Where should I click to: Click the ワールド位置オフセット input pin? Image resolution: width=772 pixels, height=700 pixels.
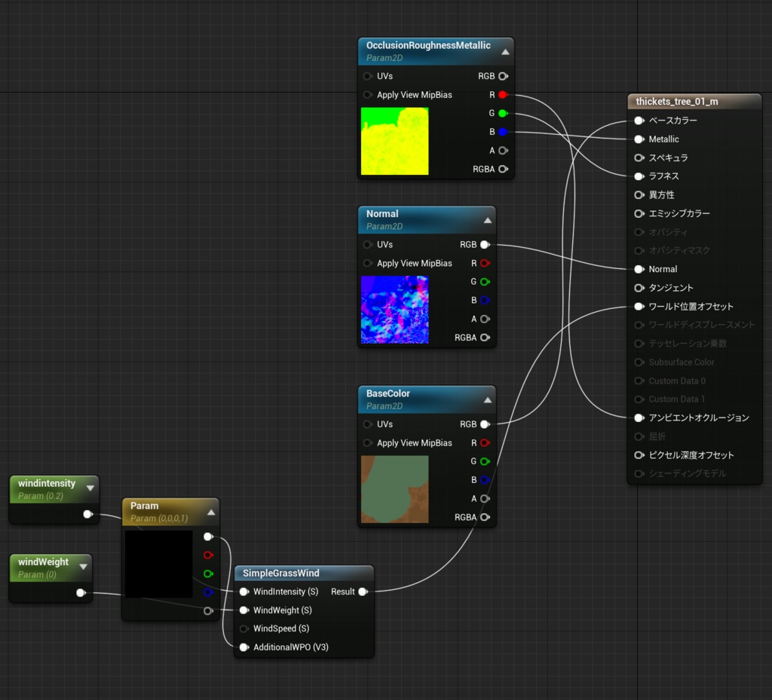point(639,306)
